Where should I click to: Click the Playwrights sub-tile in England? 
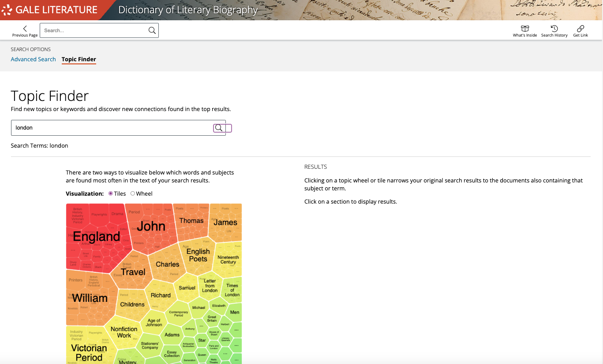99,215
